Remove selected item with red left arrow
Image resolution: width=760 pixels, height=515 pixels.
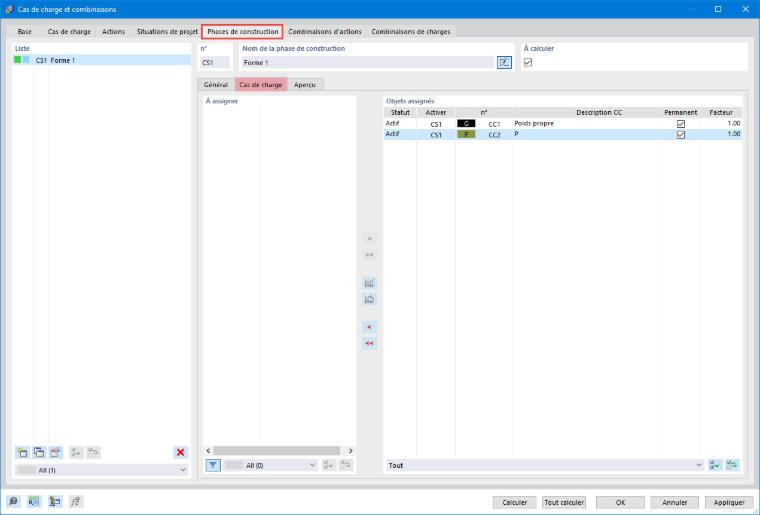(x=369, y=328)
